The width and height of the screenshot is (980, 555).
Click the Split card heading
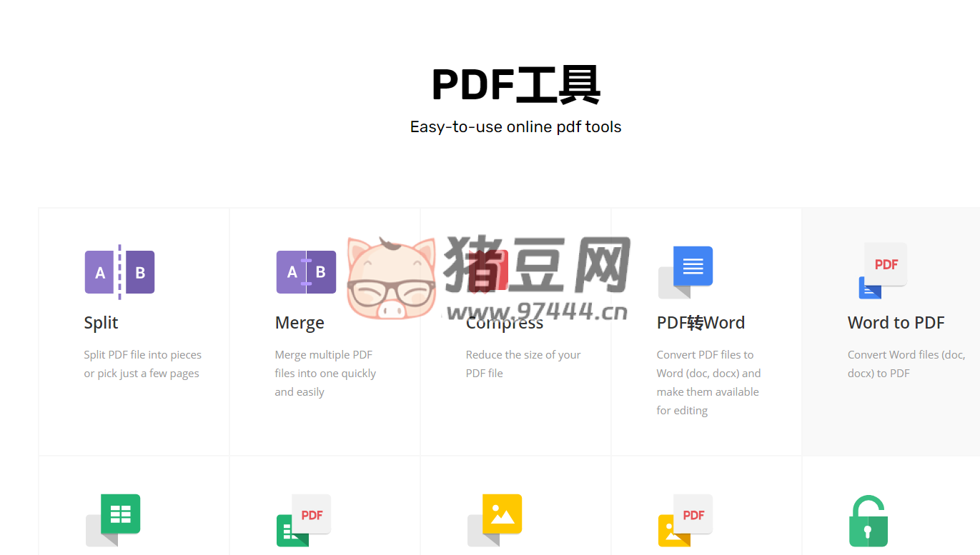click(x=101, y=322)
